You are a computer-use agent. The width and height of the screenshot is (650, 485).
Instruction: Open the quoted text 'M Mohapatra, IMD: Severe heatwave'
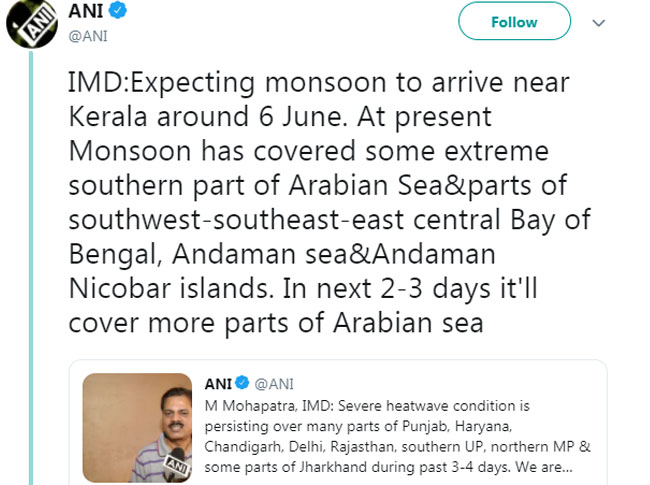click(367, 406)
